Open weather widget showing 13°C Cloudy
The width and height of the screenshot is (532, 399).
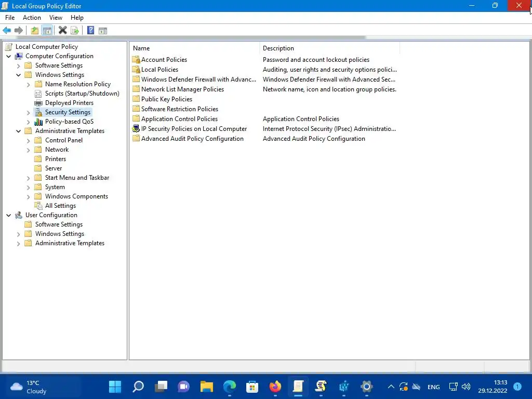click(30, 387)
